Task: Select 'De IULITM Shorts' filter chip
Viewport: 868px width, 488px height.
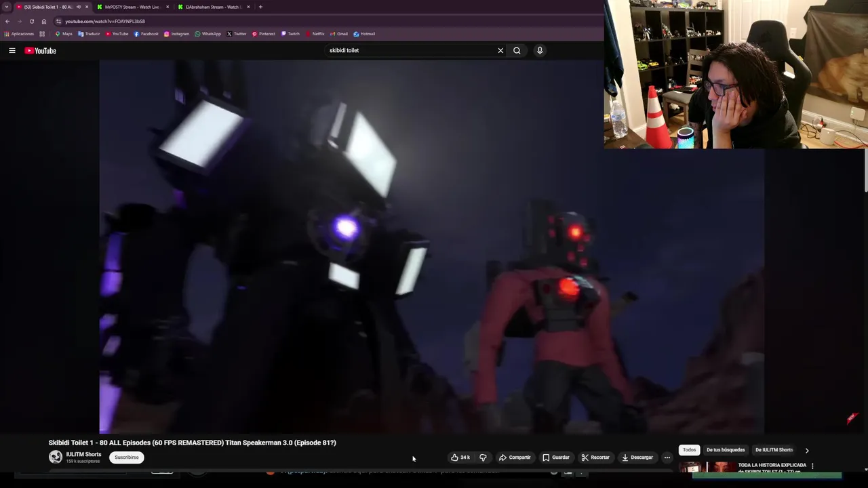Action: (774, 450)
